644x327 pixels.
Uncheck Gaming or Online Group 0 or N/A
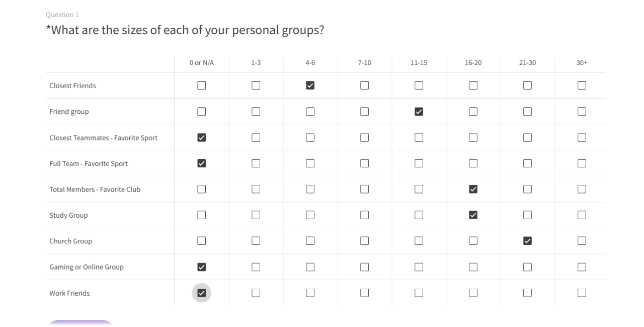(x=201, y=267)
